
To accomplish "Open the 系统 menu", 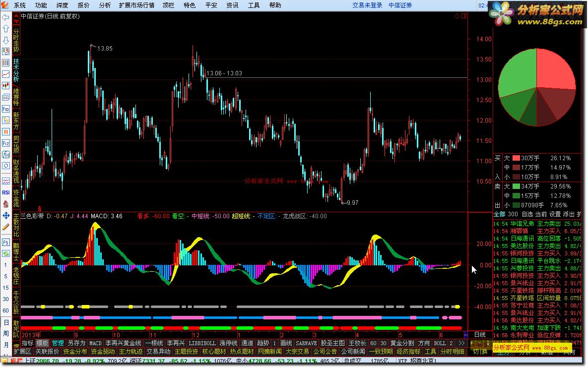I will (19, 5).
